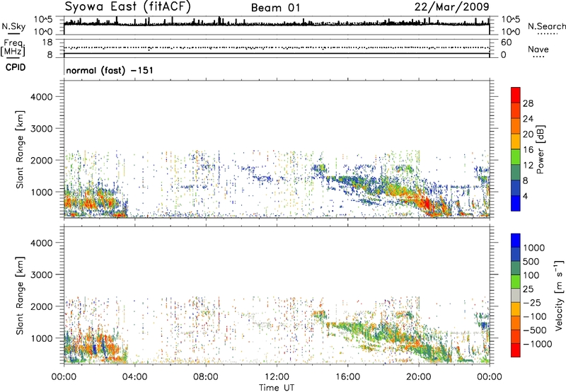Click the 'Nave' legend label
The image size is (566, 392).
click(x=538, y=49)
